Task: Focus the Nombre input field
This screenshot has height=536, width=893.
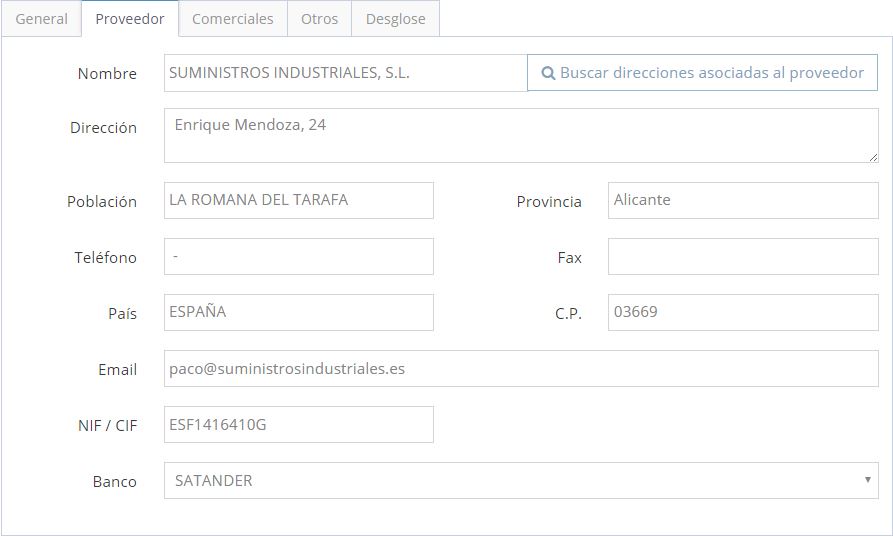Action: tap(346, 73)
